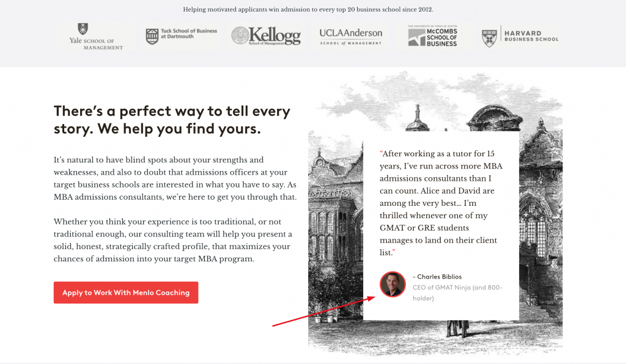
Task: Click the circular Kellogg seal emblem
Action: point(241,35)
